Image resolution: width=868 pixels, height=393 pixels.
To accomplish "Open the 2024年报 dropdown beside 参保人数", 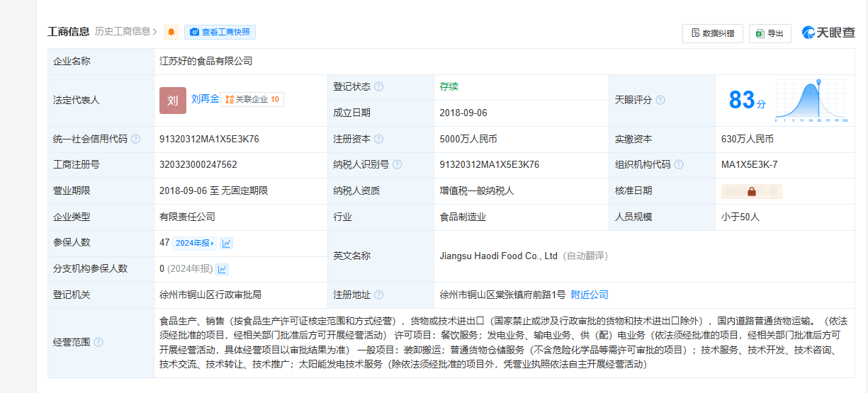I will 194,243.
